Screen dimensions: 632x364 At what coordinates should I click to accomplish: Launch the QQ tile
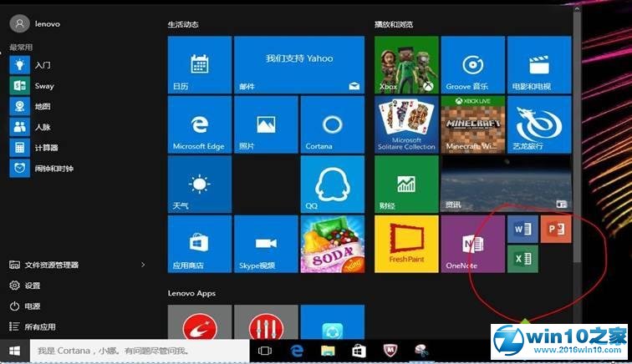332,184
